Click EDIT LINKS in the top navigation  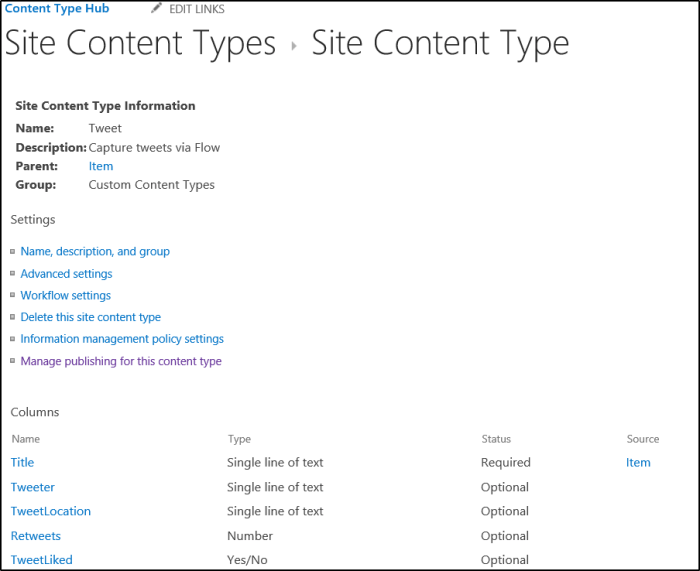(197, 9)
